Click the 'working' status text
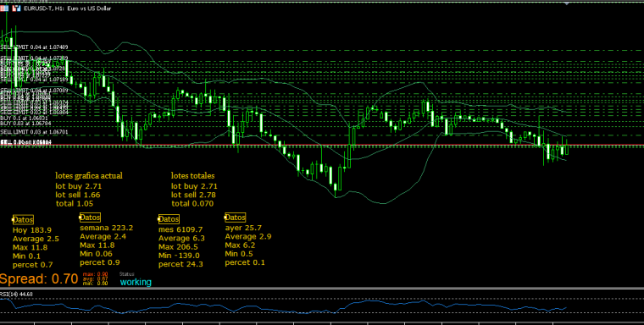This screenshot has width=644, height=325. pos(136,283)
